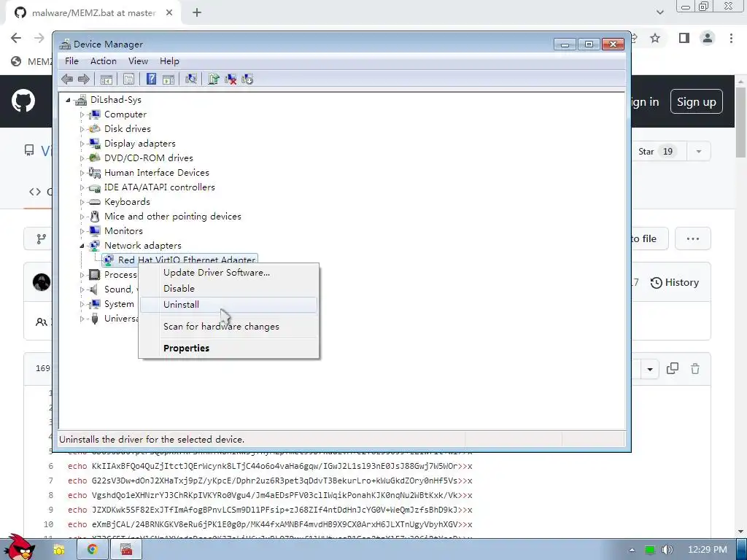
Task: Close the malware/MEMZ.bat browser tab
Action: (x=169, y=13)
